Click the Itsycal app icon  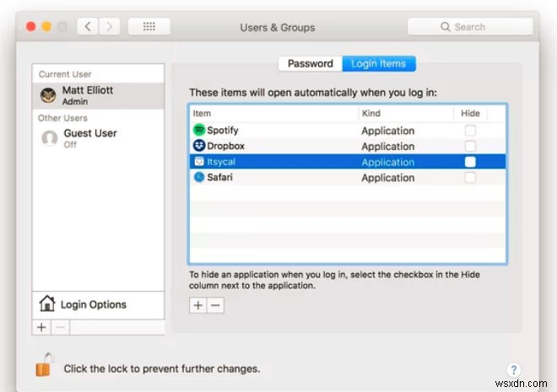[199, 161]
